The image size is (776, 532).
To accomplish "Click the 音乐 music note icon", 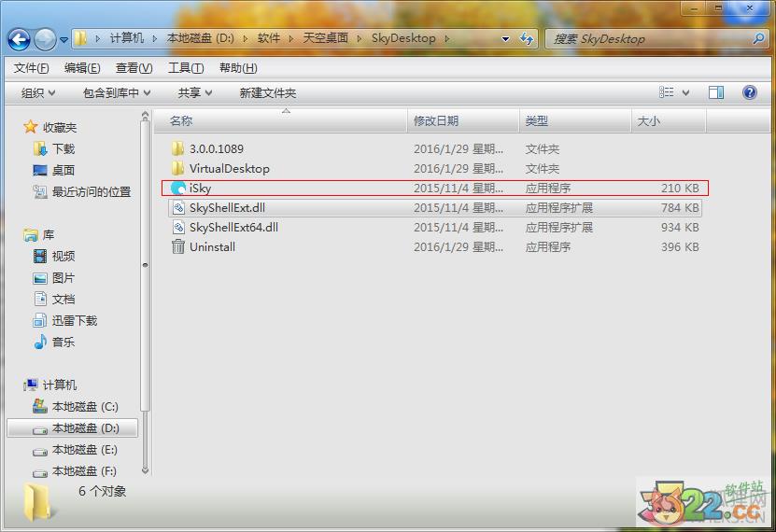I will click(x=40, y=342).
